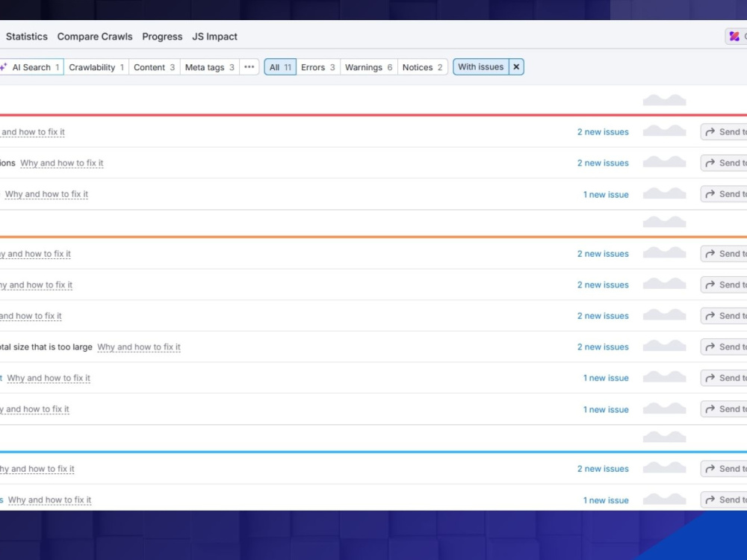Open '1 new issue' in last warnings row
Viewport: 747px width, 560px height.
pyautogui.click(x=606, y=409)
